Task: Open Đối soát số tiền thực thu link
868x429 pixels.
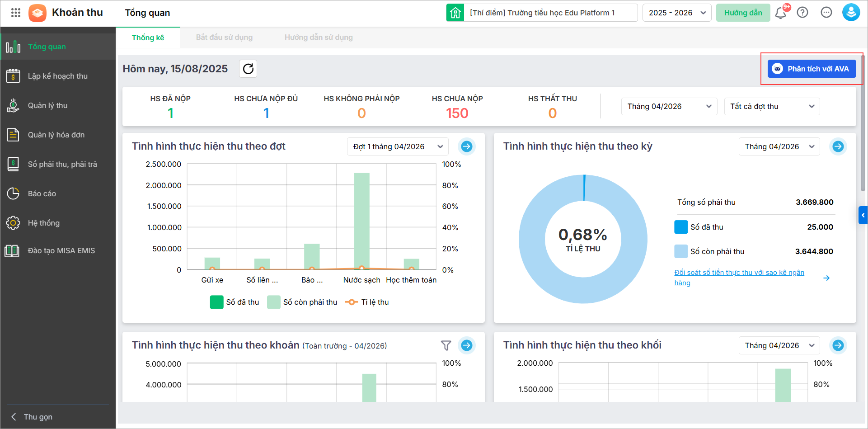Action: click(739, 278)
